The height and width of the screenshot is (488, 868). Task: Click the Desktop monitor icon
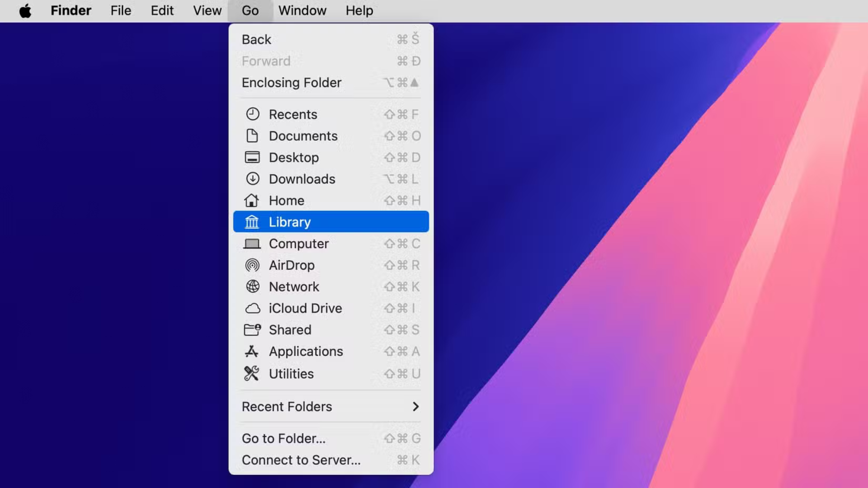point(253,157)
